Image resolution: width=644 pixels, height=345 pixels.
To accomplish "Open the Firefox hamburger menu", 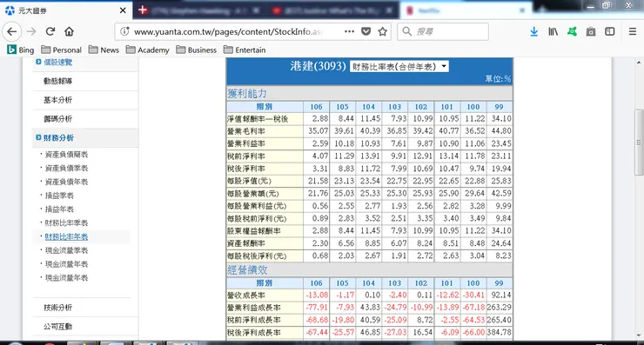I will tap(633, 31).
